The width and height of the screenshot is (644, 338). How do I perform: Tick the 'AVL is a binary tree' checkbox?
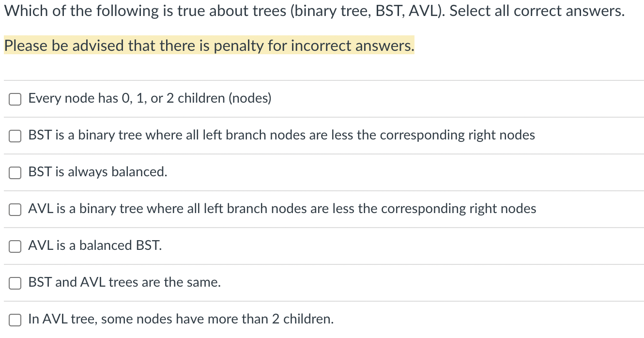(15, 210)
